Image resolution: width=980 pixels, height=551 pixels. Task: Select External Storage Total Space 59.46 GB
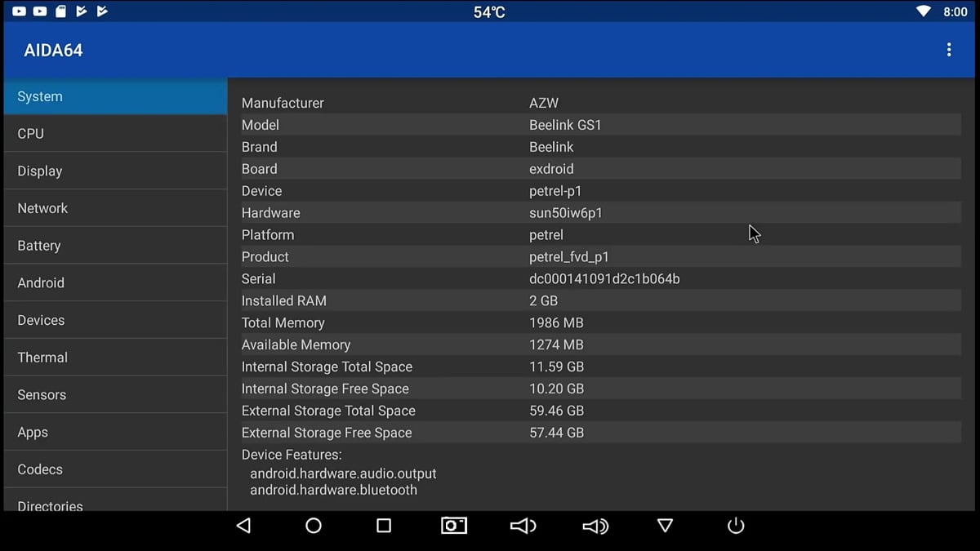click(557, 411)
